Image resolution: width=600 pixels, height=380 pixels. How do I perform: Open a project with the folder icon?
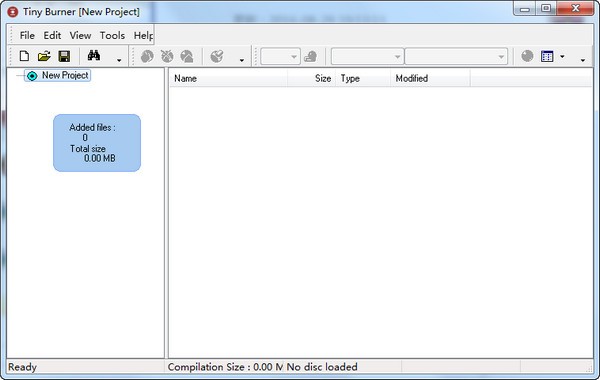click(x=44, y=56)
